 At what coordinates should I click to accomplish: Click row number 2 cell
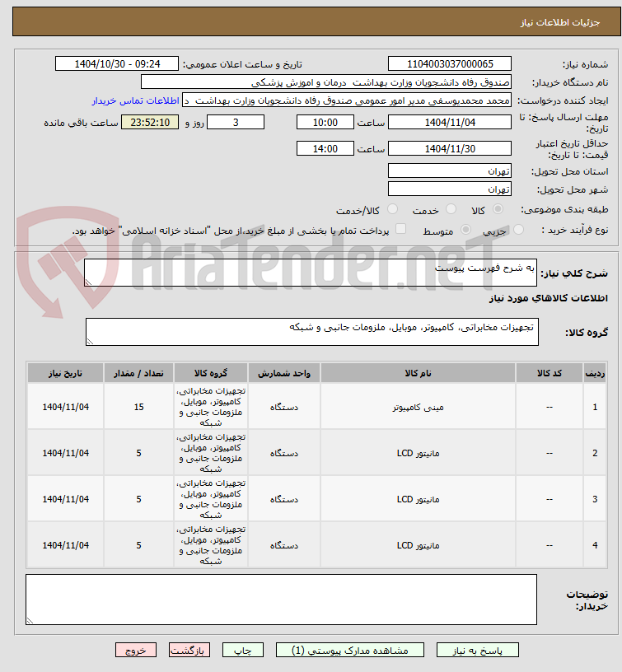[595, 453]
